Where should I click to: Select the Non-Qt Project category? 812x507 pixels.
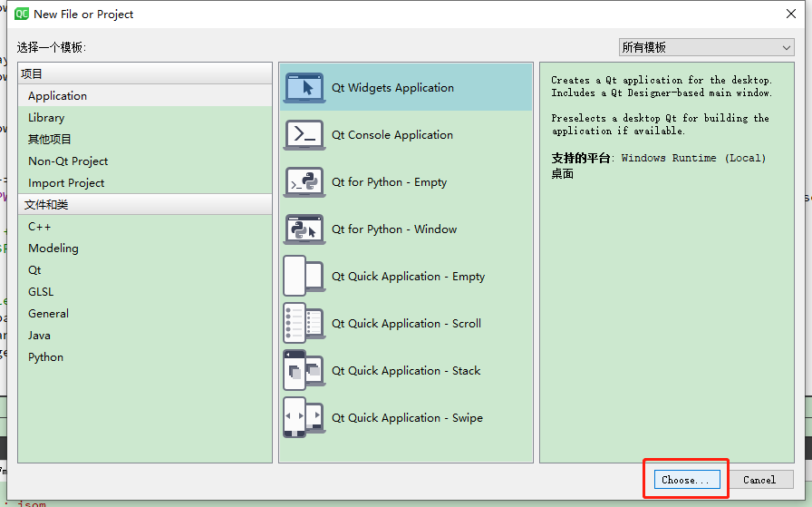click(145, 161)
